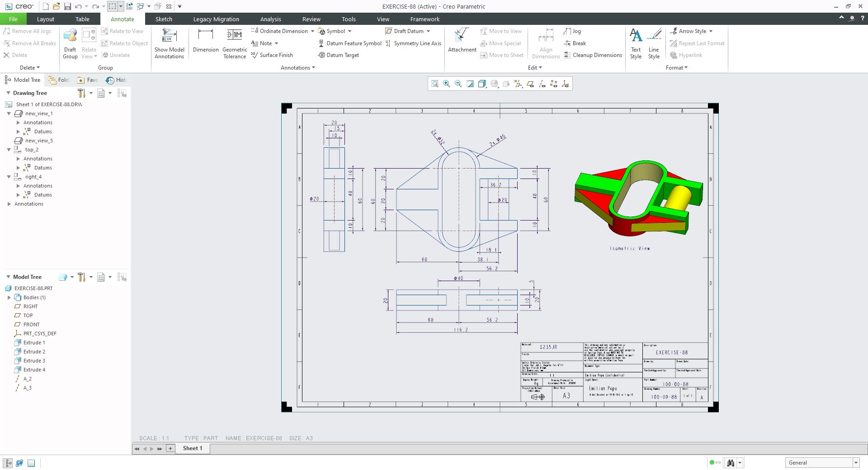Viewport: 868px width, 470px height.
Task: Click the Attachment tool
Action: pos(462,41)
